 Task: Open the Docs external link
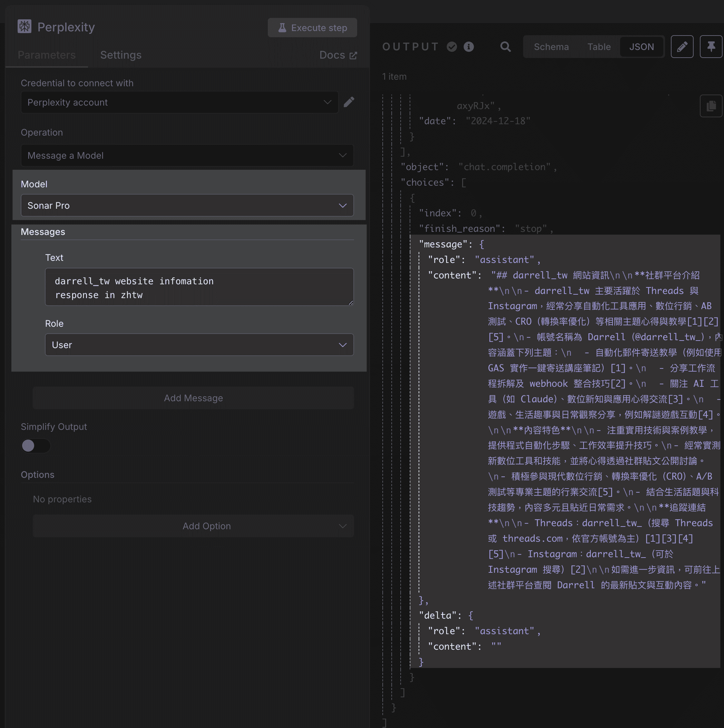point(338,55)
